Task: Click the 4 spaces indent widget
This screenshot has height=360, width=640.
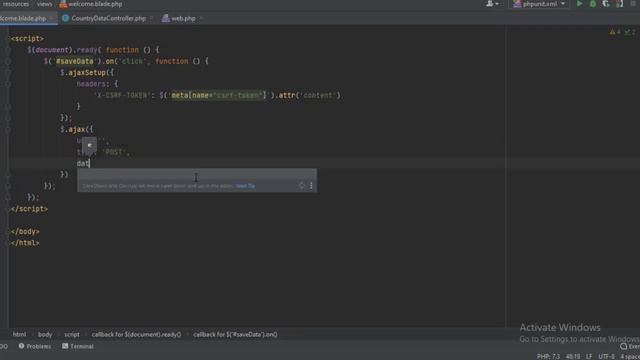Action: pyautogui.click(x=630, y=356)
